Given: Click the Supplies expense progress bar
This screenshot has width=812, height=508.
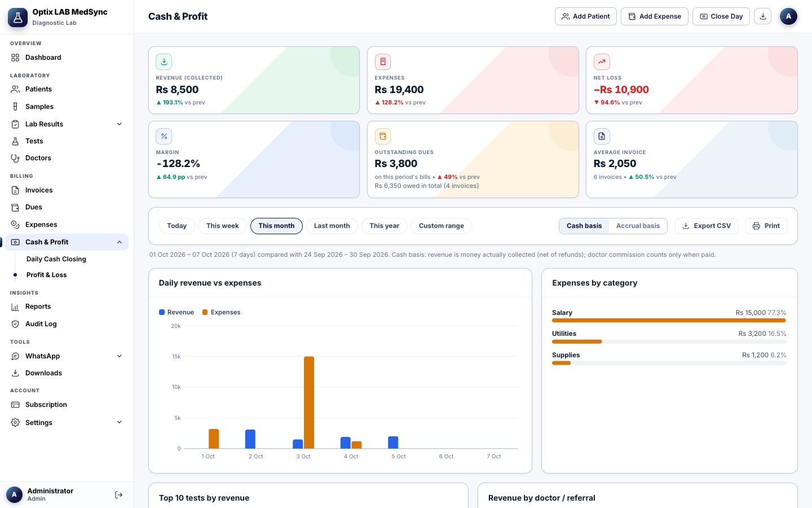Looking at the screenshot, I should tap(669, 363).
